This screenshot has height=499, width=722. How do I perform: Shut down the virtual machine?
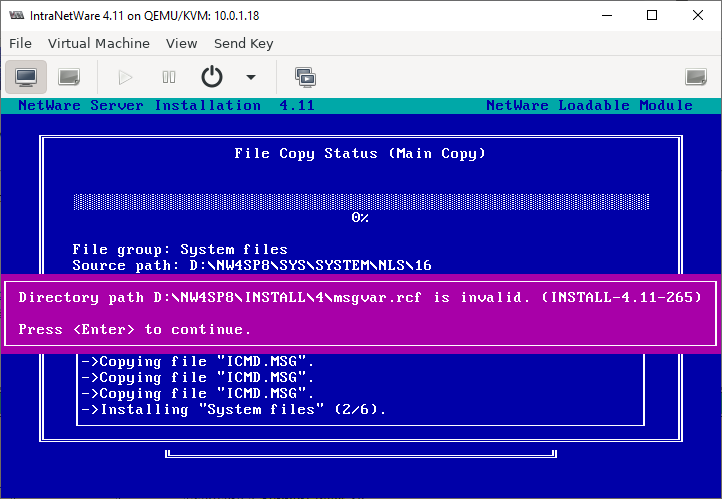212,77
